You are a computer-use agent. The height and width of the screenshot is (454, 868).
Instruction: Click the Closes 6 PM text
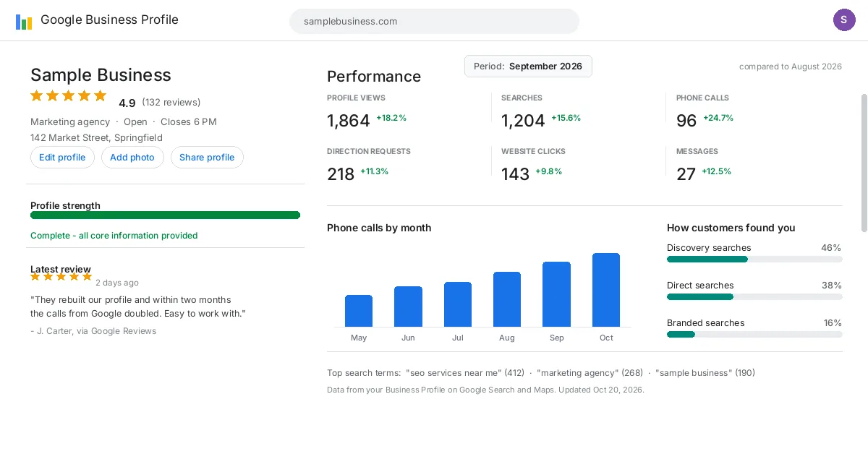189,121
